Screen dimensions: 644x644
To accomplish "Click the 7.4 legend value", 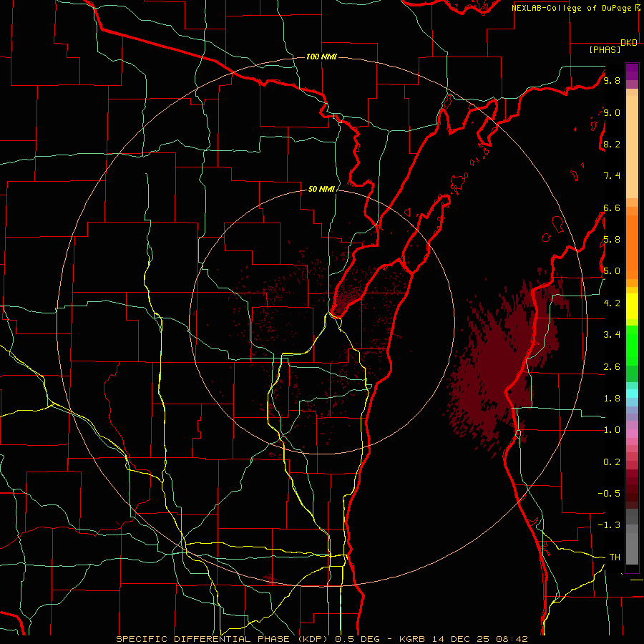I will [x=612, y=176].
